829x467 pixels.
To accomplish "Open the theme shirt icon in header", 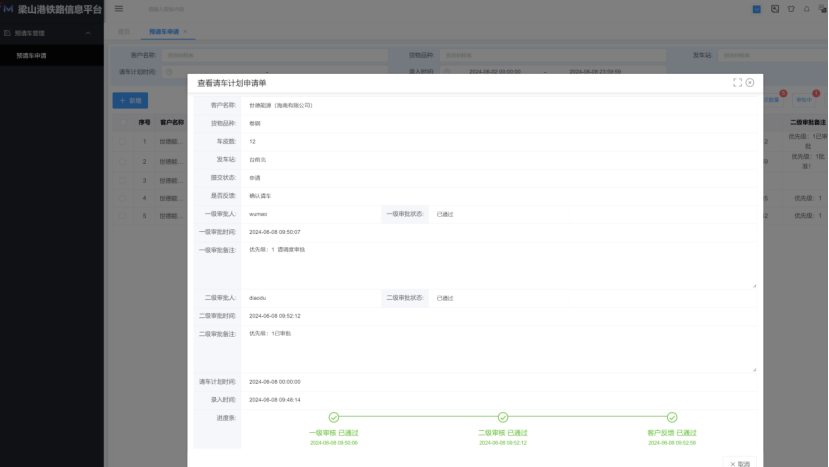I will (x=792, y=9).
